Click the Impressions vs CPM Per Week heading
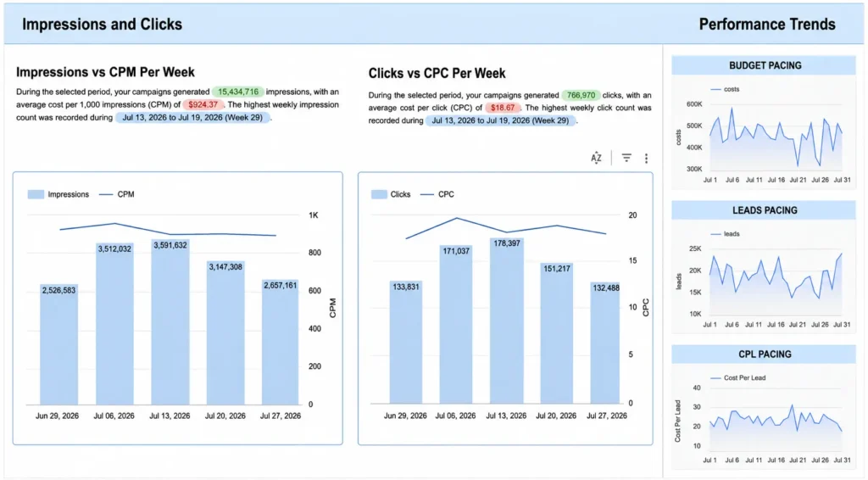 [105, 73]
